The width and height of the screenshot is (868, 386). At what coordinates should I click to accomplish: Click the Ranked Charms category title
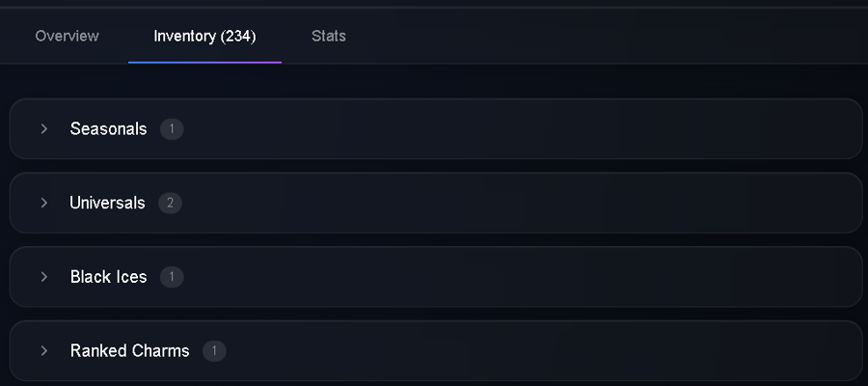[129, 350]
